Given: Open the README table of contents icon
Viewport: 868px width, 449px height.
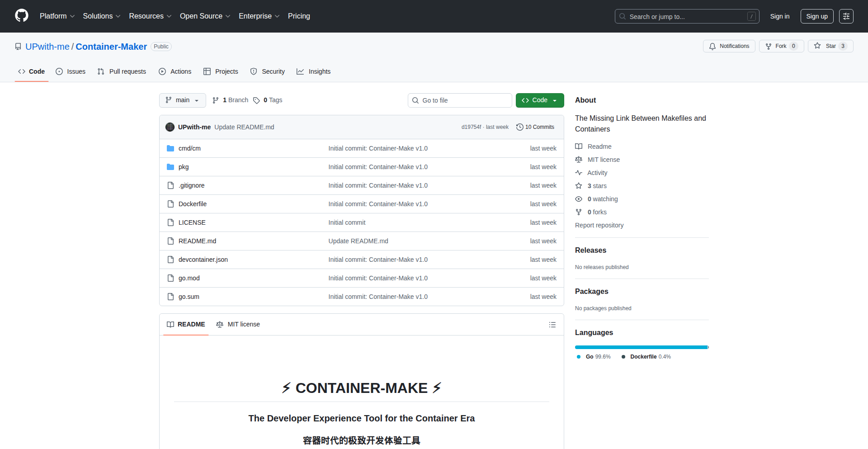Looking at the screenshot, I should click(x=552, y=324).
